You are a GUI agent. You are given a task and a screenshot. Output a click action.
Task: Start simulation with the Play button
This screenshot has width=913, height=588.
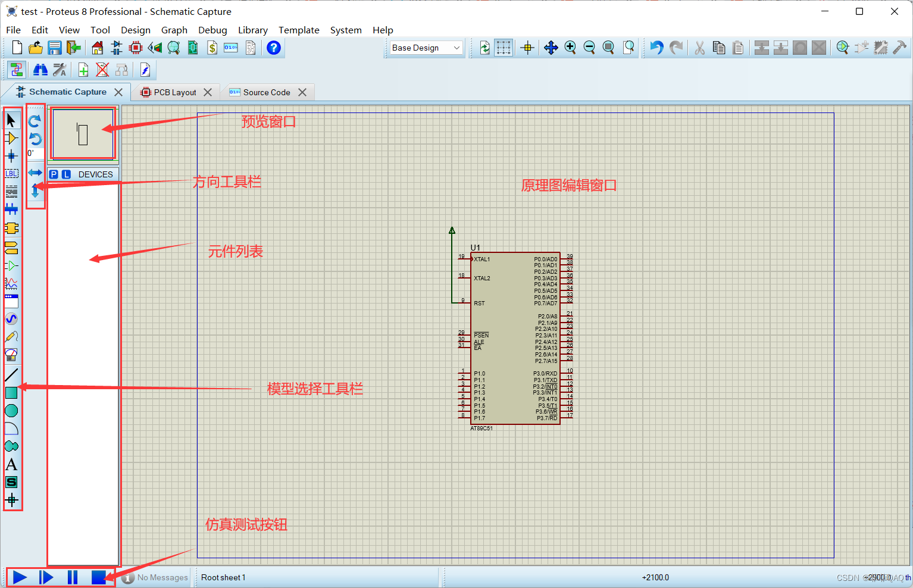(20, 577)
